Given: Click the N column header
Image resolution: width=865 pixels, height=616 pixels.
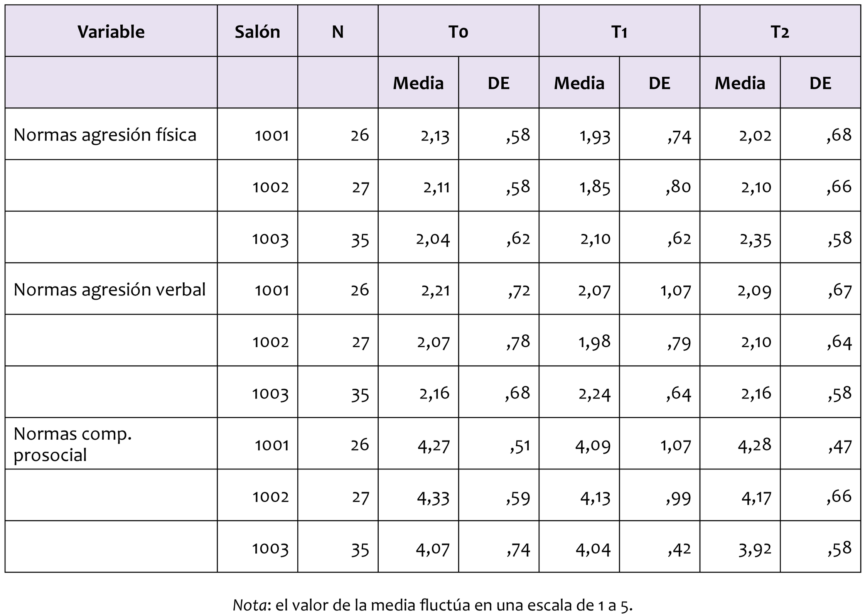Looking at the screenshot, I should click(x=337, y=32).
